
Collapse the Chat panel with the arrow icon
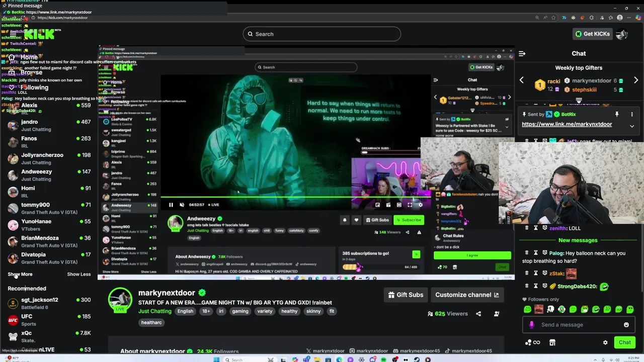pyautogui.click(x=522, y=53)
